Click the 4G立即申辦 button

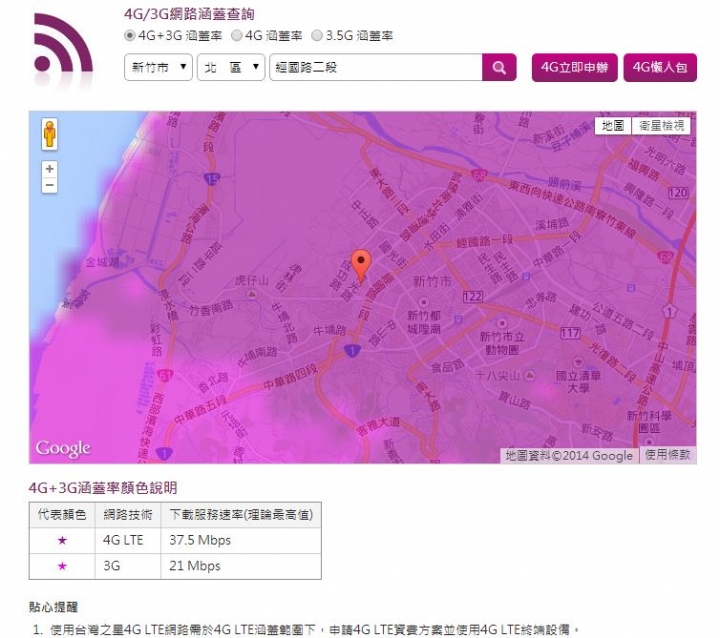tap(574, 68)
